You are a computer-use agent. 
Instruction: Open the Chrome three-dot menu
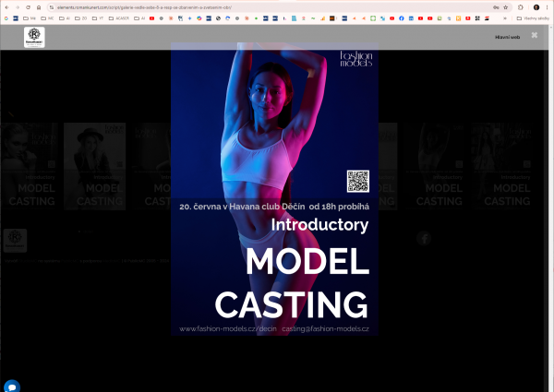(547, 7)
